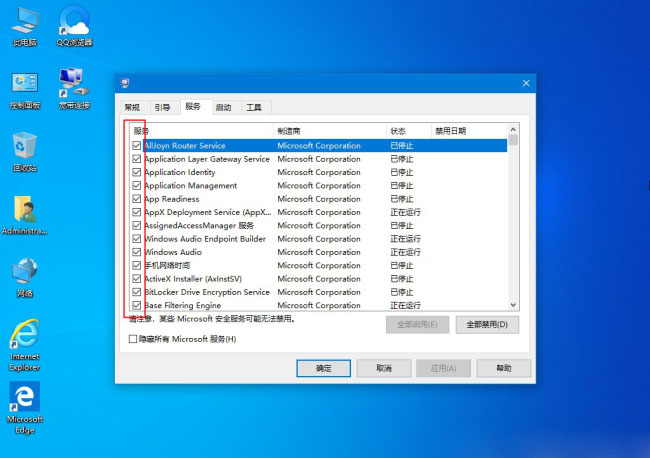Click the 取消 button
Viewport: 650px width, 458px height.
pyautogui.click(x=384, y=368)
